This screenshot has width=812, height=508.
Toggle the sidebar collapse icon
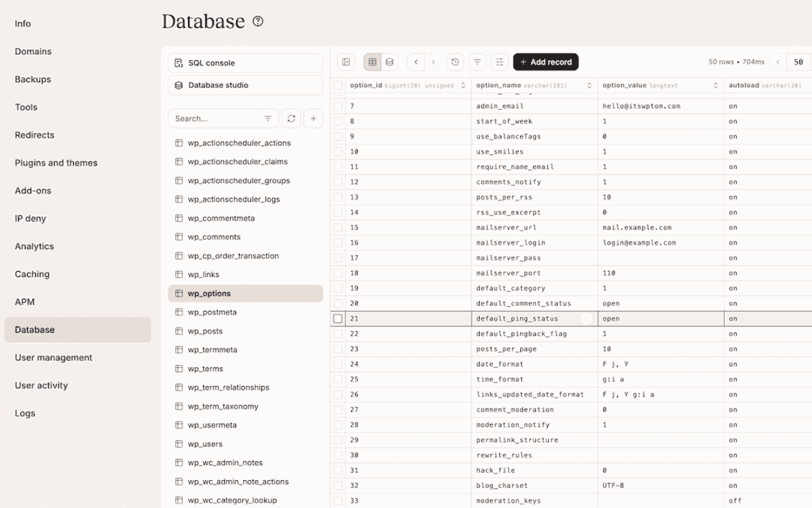coord(347,62)
